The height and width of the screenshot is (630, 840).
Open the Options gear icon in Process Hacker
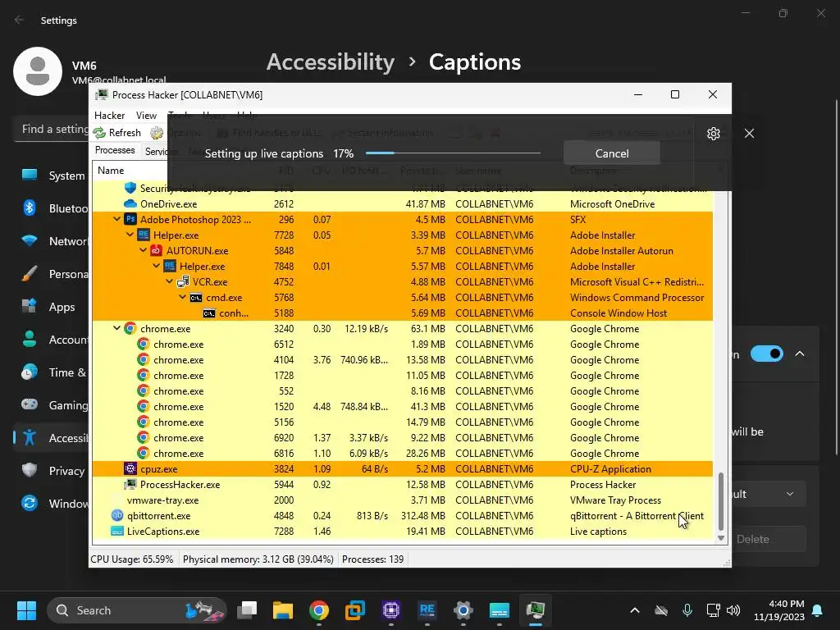tap(157, 133)
